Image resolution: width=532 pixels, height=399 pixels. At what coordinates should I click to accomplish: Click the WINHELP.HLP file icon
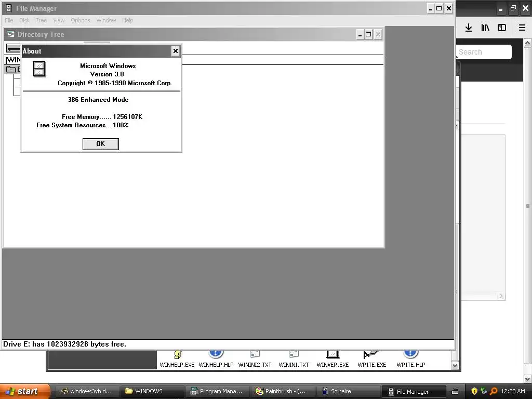[216, 354]
